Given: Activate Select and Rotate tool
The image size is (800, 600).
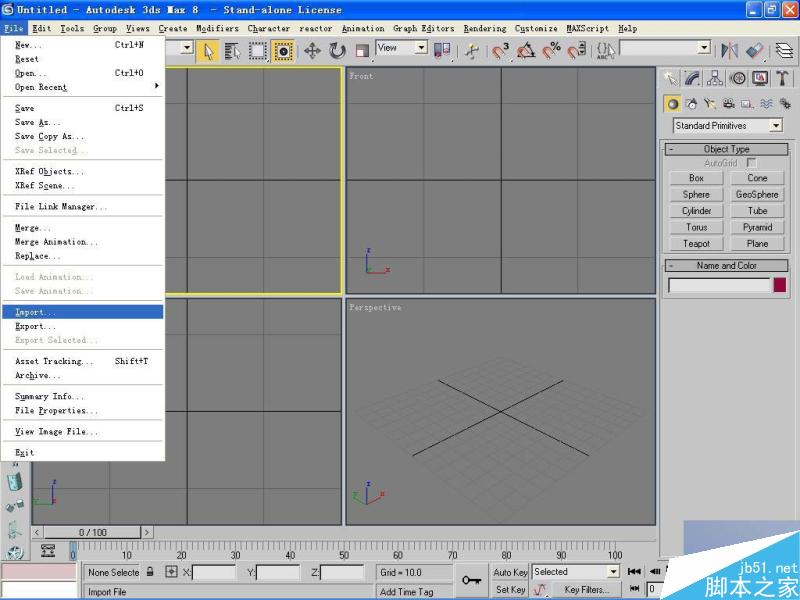Looking at the screenshot, I should click(x=337, y=51).
